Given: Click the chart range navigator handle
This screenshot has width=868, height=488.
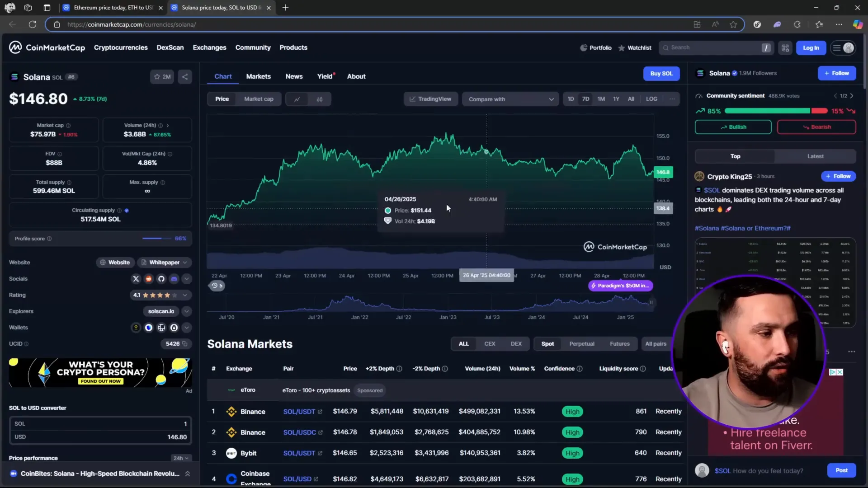Looking at the screenshot, I should pyautogui.click(x=651, y=302).
